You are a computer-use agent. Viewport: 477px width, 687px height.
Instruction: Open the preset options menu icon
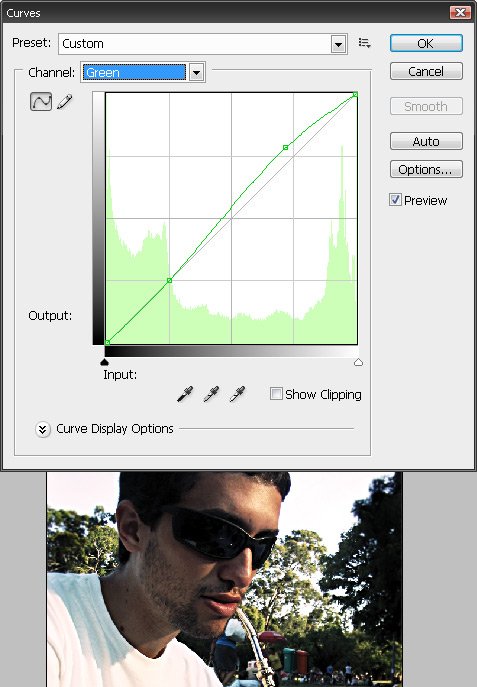364,43
